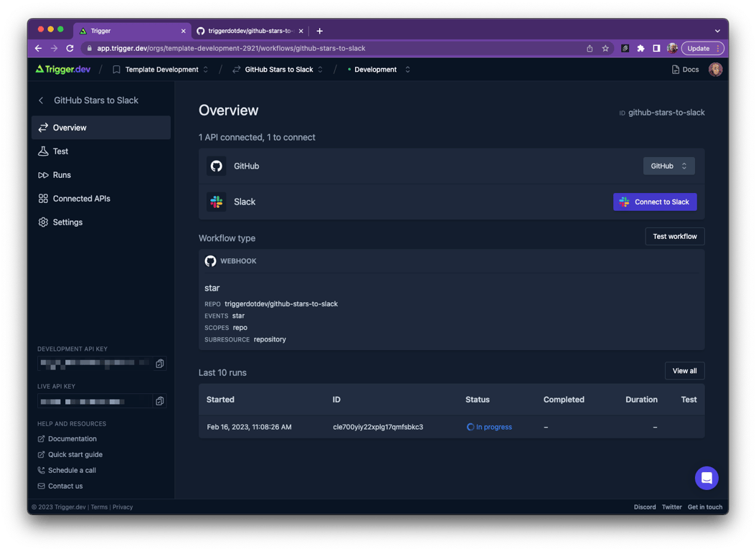The image size is (756, 551).
Task: Open Docs in top header
Action: tap(685, 70)
